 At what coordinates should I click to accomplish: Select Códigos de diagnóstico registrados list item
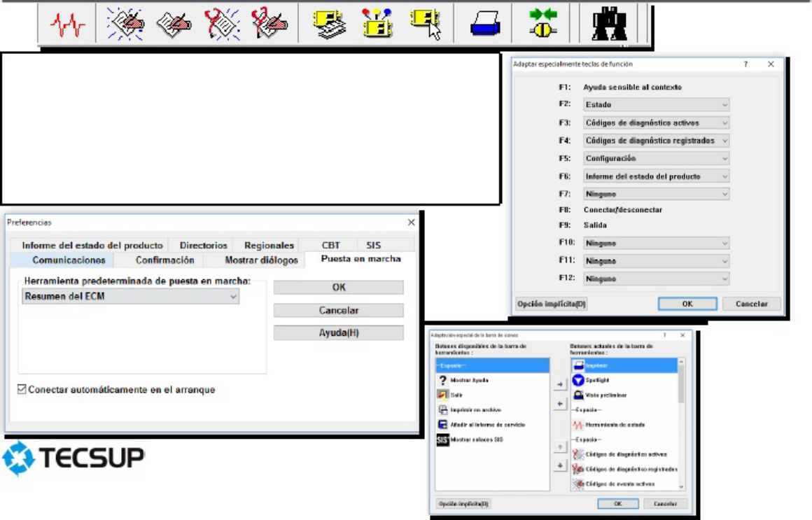[x=624, y=469]
